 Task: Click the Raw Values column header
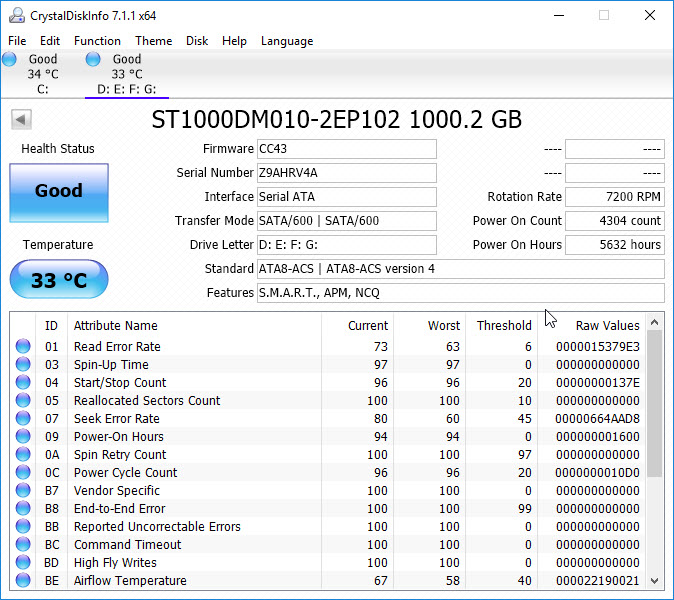tap(591, 325)
